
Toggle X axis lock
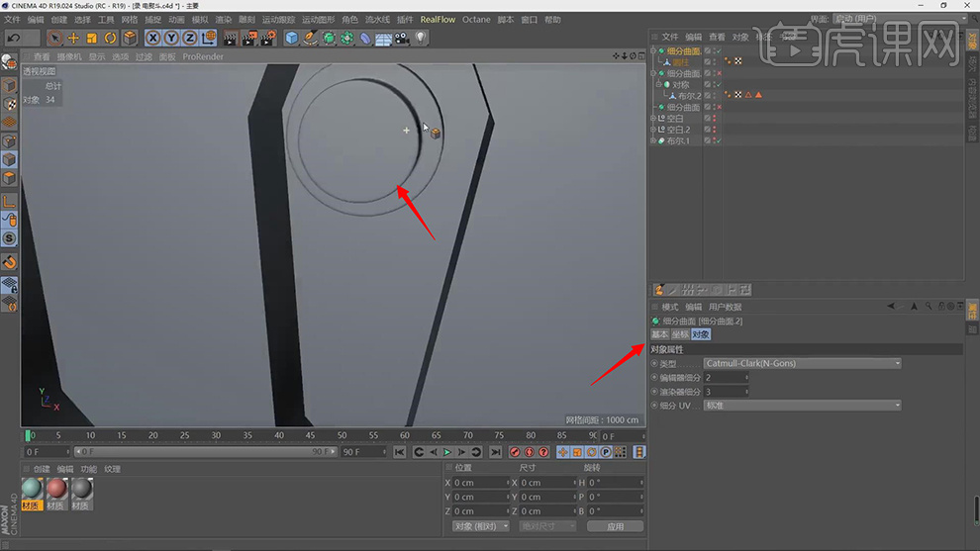(x=153, y=38)
